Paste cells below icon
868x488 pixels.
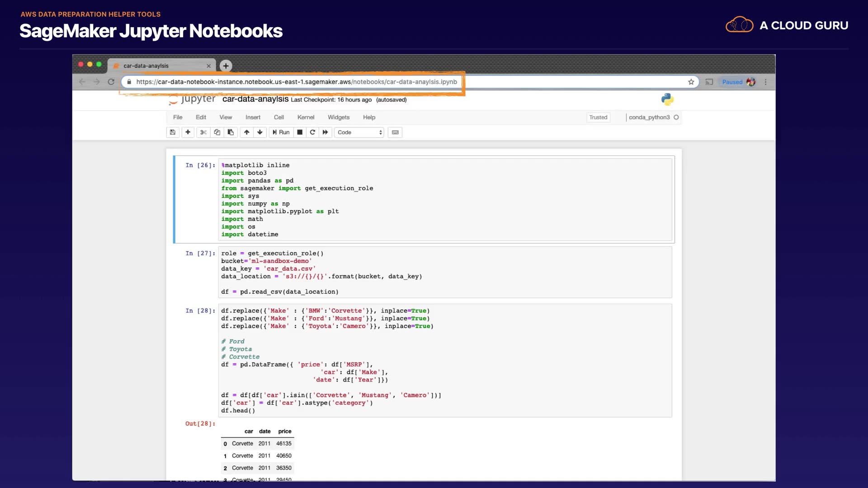[231, 132]
